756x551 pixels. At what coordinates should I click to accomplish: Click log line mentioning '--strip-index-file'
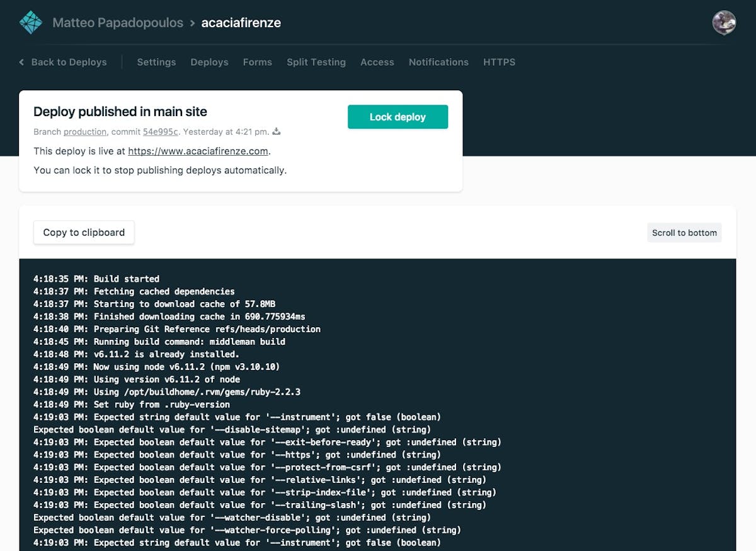click(x=265, y=493)
